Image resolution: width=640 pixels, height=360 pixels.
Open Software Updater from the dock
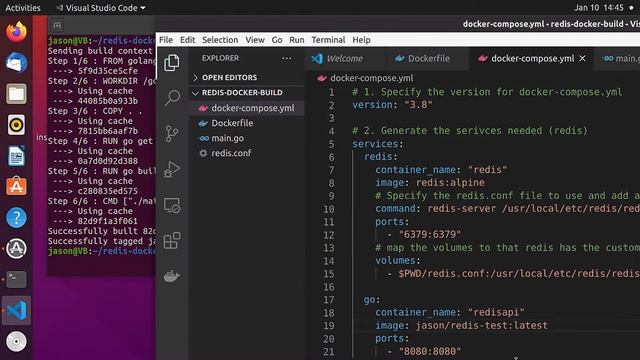16,249
